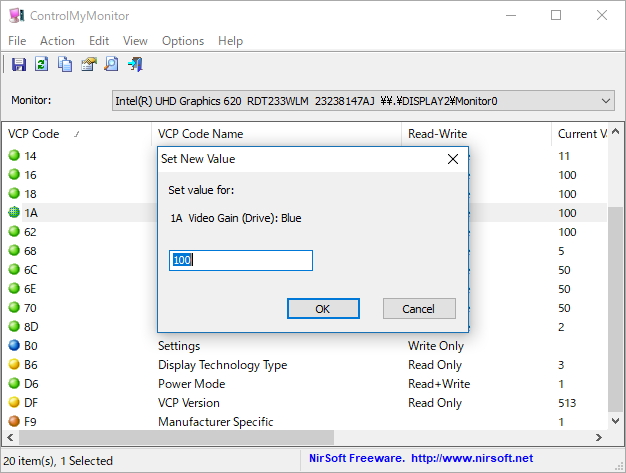
Task: Click the Refresh toolbar icon
Action: click(x=42, y=64)
